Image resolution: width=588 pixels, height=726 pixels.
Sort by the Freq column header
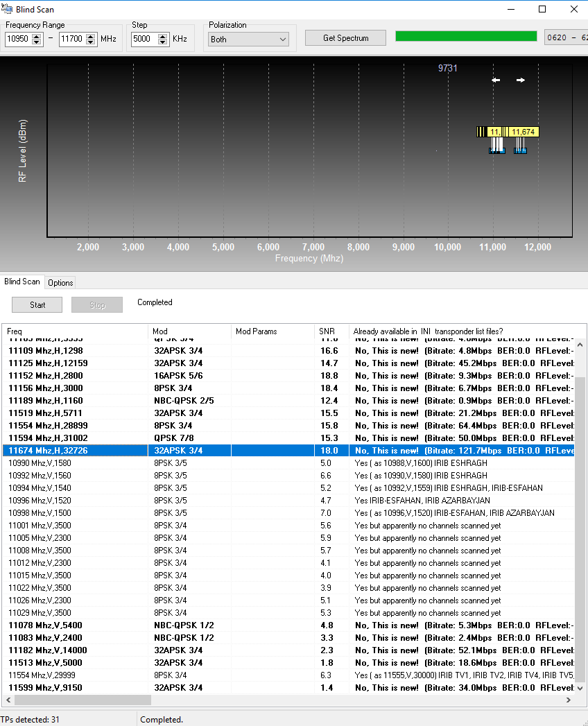pos(75,331)
